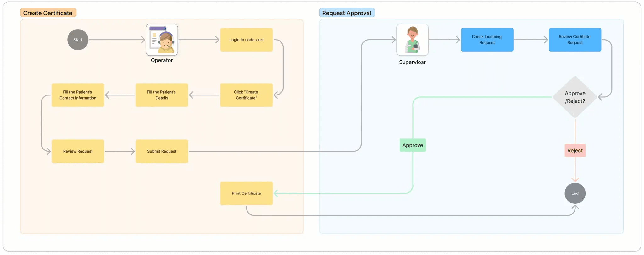Image resolution: width=644 pixels, height=255 pixels.
Task: Select the Request Approval section title
Action: click(347, 13)
